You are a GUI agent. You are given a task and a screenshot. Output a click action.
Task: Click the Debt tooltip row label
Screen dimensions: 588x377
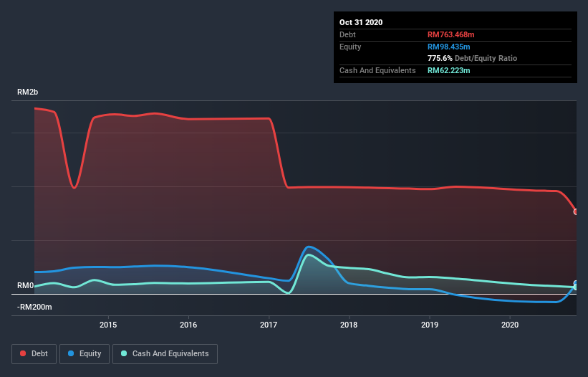point(347,34)
